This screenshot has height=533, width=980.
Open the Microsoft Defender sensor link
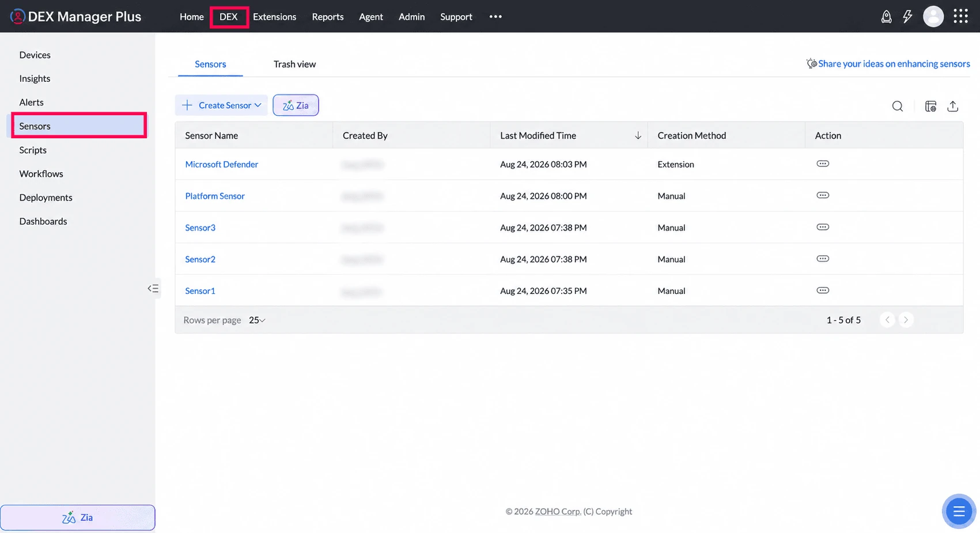coord(222,164)
